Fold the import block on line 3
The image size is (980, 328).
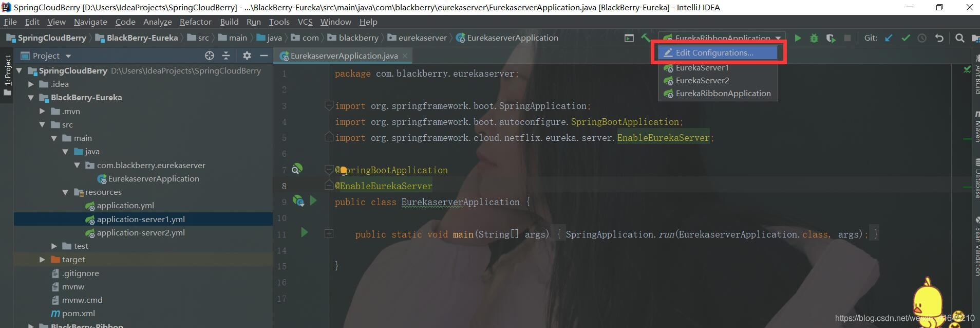point(329,106)
